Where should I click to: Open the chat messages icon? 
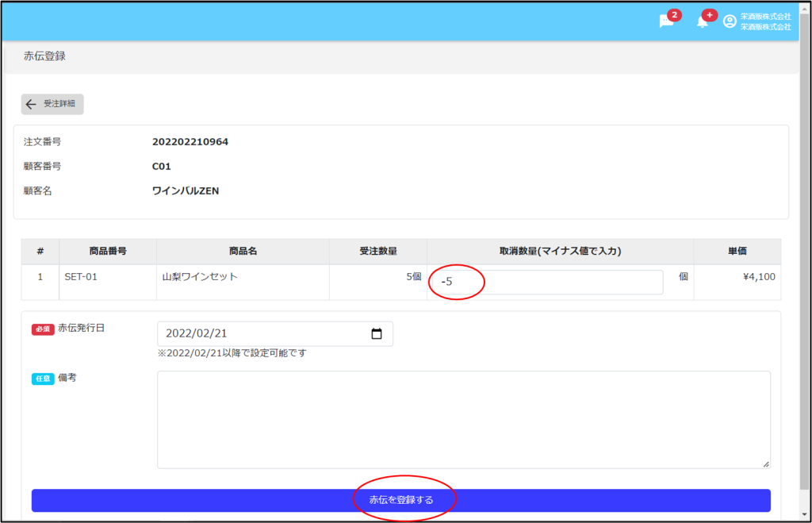(x=666, y=21)
